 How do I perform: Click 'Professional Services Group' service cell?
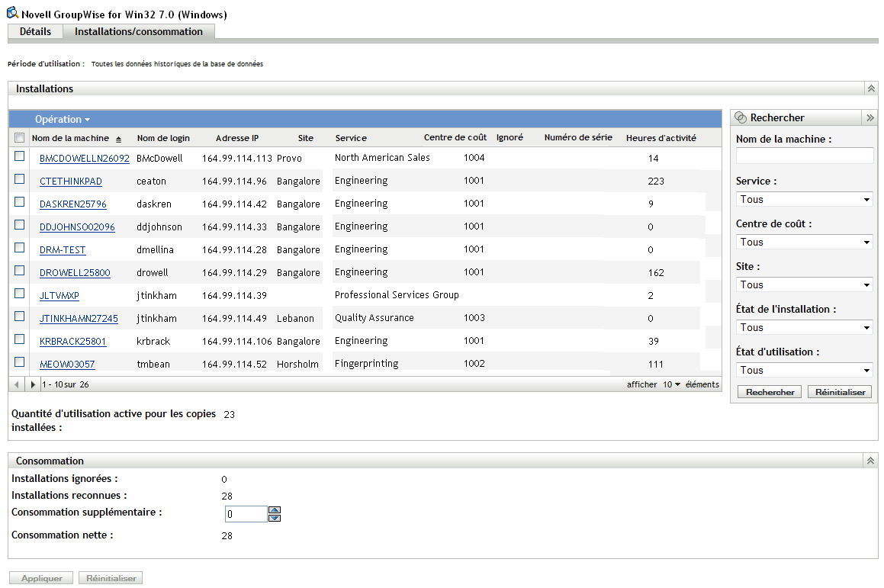tap(397, 295)
